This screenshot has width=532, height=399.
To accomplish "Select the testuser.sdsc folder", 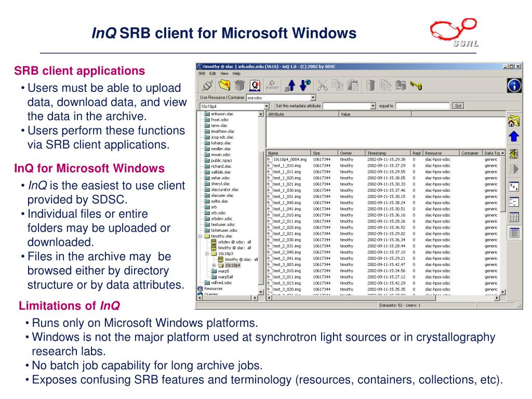I will 223,224.
